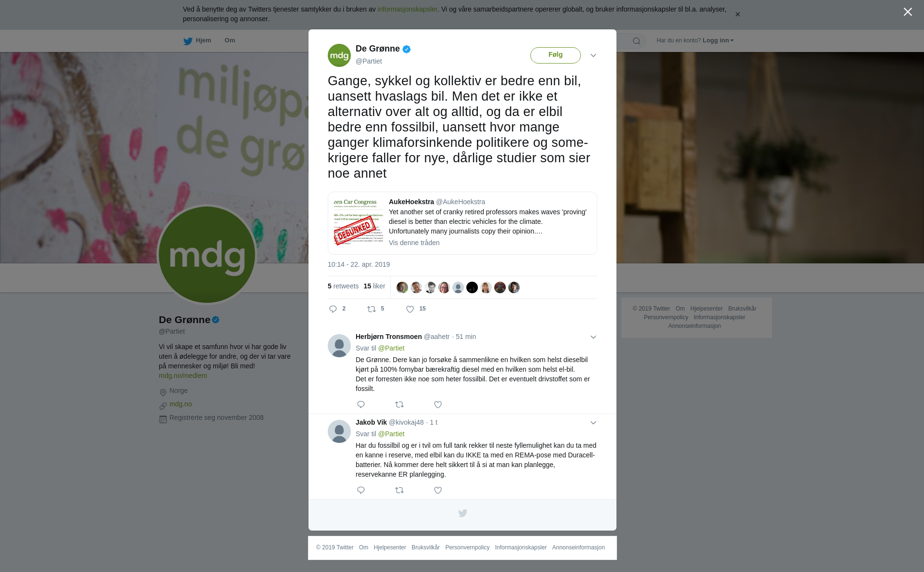Expand options on Jakob Vik's reply
This screenshot has height=572, width=924.
click(x=593, y=423)
